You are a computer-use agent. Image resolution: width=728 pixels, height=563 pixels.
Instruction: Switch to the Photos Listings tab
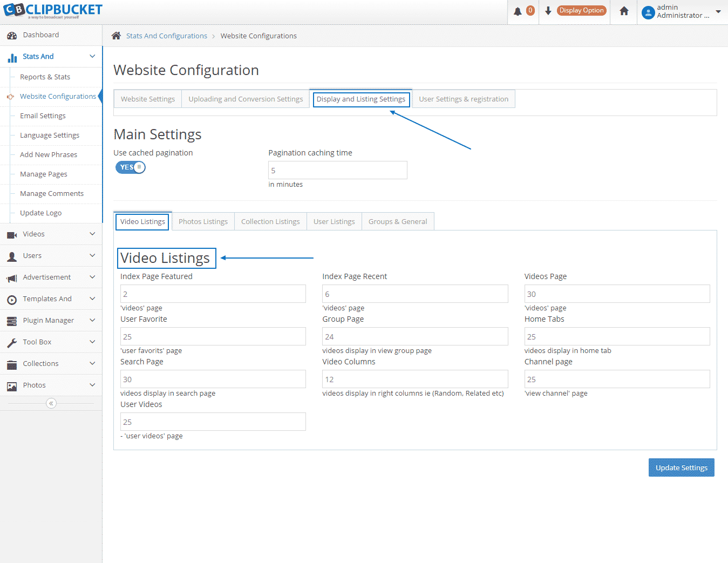pos(203,221)
